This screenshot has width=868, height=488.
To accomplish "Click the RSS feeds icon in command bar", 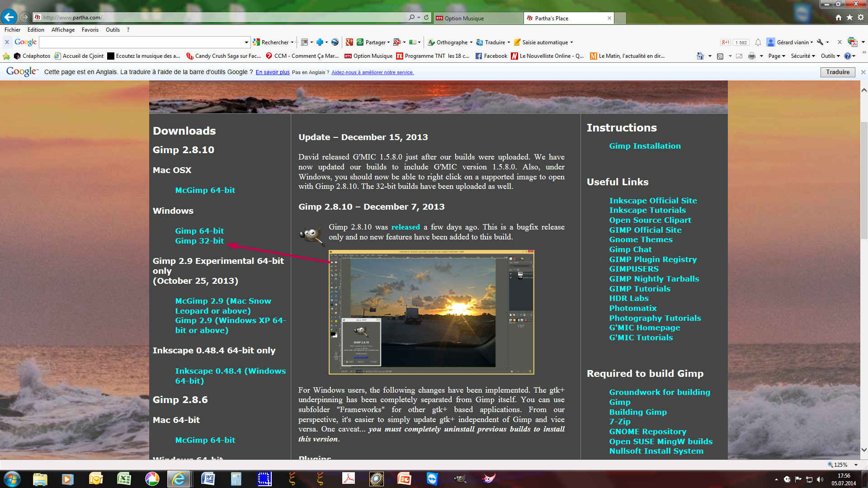I will point(720,56).
